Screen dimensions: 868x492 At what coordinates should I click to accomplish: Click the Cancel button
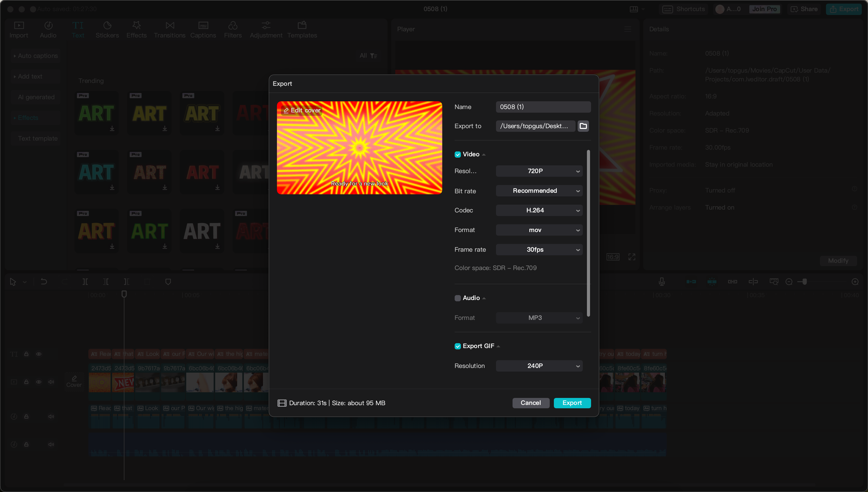point(531,403)
